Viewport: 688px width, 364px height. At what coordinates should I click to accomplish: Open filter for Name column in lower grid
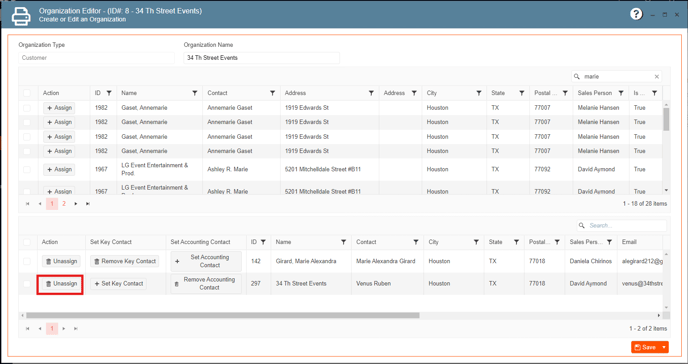click(x=344, y=242)
